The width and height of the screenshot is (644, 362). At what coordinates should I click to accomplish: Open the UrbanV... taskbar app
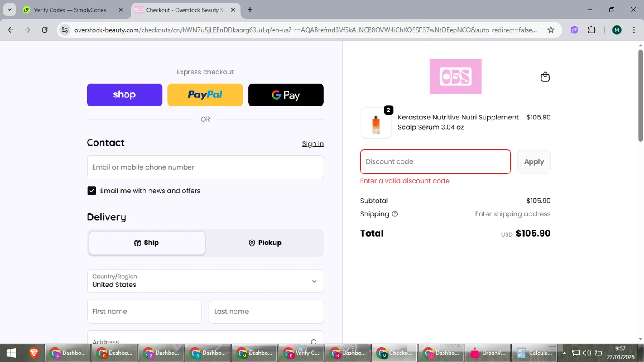488,353
